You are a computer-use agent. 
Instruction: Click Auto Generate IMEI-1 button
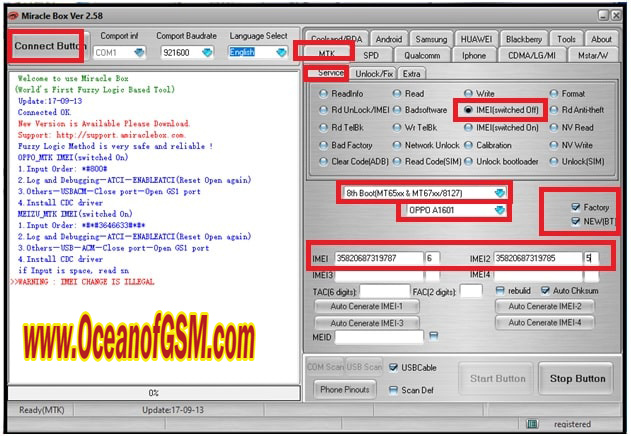(366, 306)
